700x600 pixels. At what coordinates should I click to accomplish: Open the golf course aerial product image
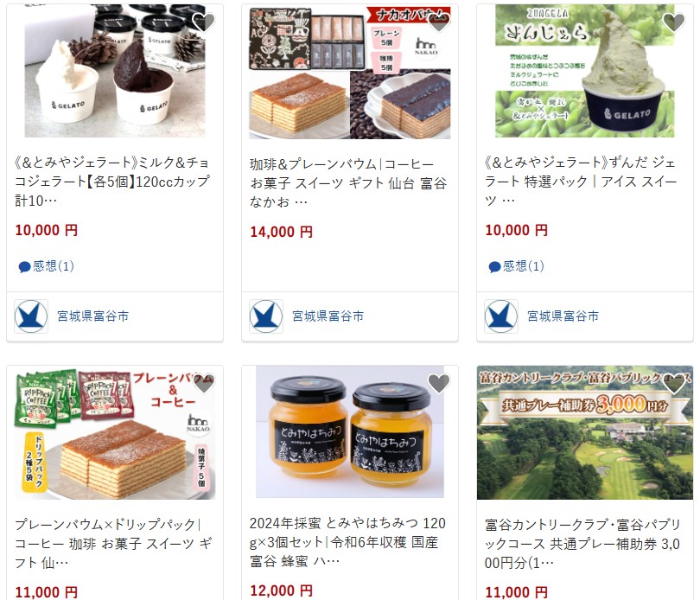coord(585,432)
